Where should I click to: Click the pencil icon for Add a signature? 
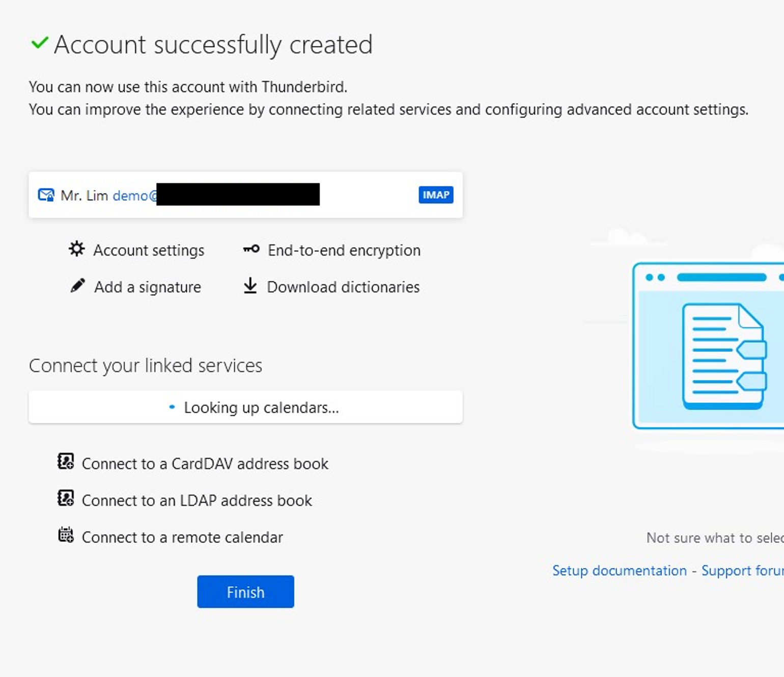coord(77,286)
